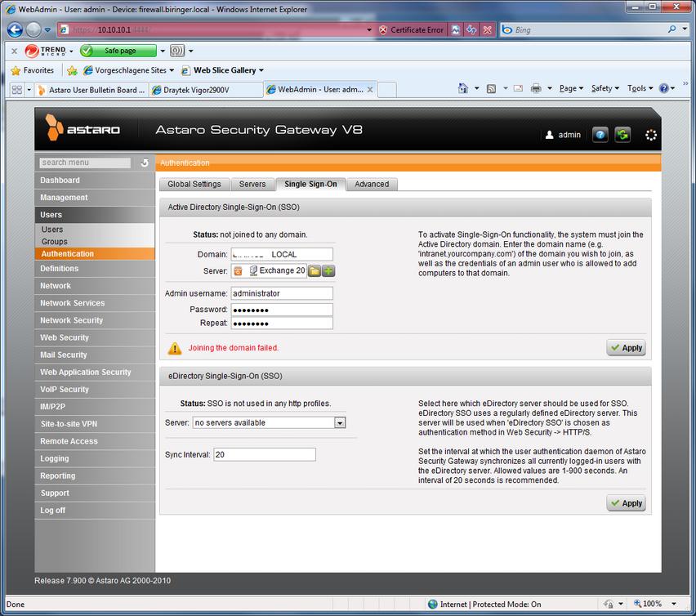This screenshot has width=696, height=616.
Task: Click the Compatibility View icon in address bar
Action: [x=455, y=29]
